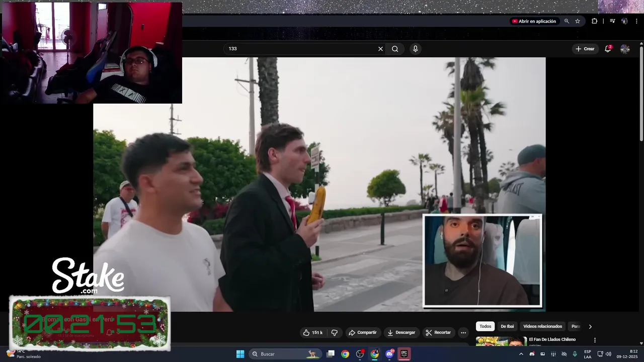Start voice search with microphone icon
This screenshot has width=644, height=362.
click(x=415, y=49)
